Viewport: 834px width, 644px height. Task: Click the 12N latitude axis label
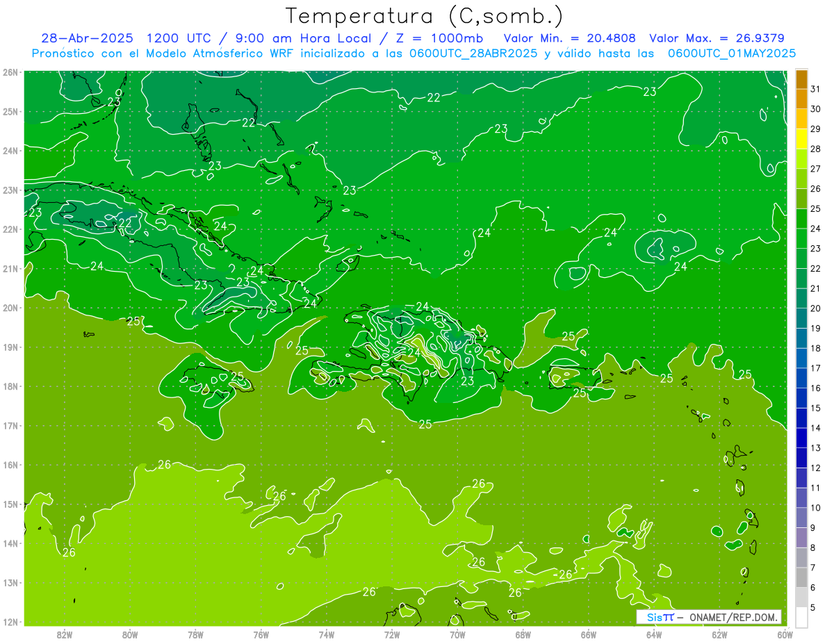point(10,621)
